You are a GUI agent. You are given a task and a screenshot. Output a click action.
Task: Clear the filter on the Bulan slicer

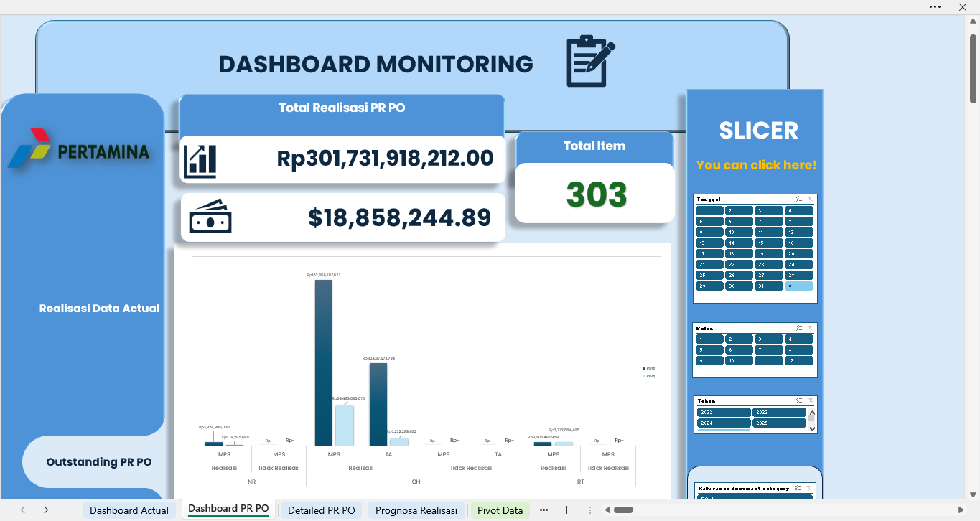pyautogui.click(x=810, y=328)
